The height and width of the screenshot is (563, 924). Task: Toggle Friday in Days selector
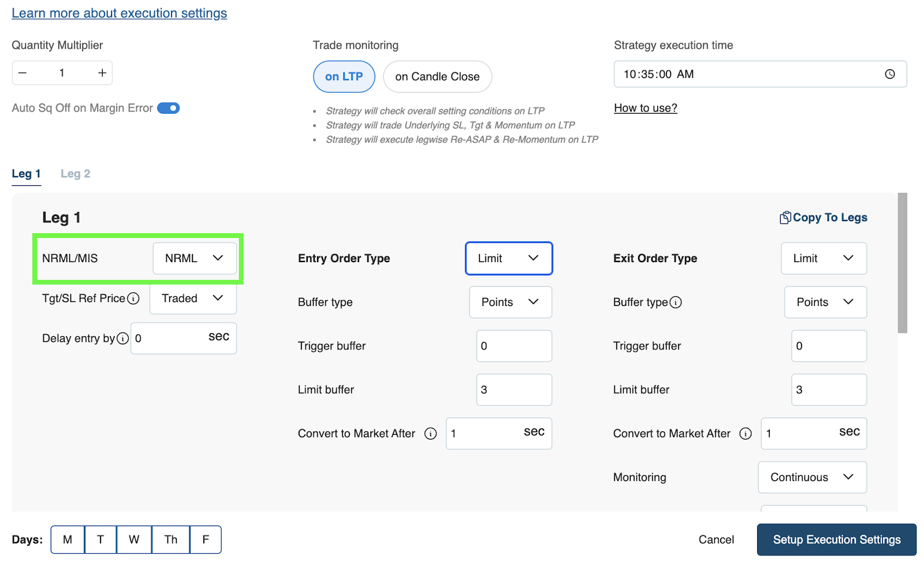tap(206, 539)
